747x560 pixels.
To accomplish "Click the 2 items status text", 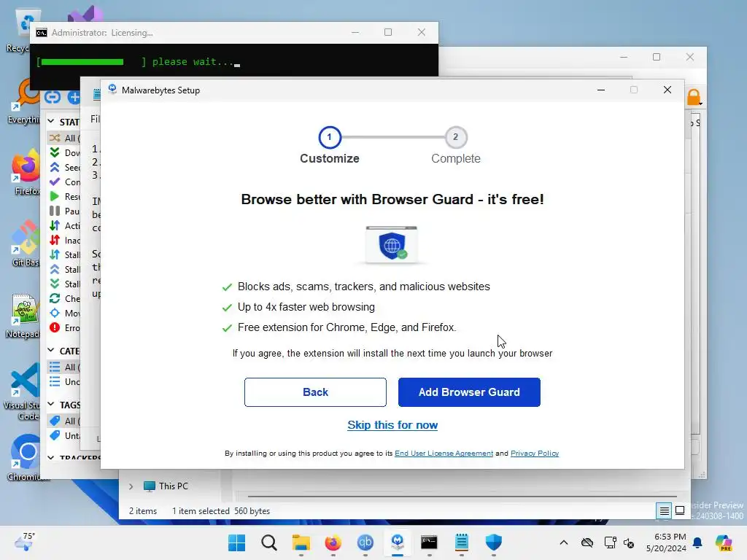I will [x=143, y=511].
